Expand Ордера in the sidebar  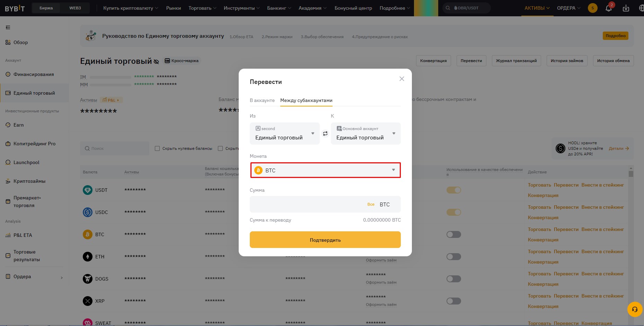(34, 277)
